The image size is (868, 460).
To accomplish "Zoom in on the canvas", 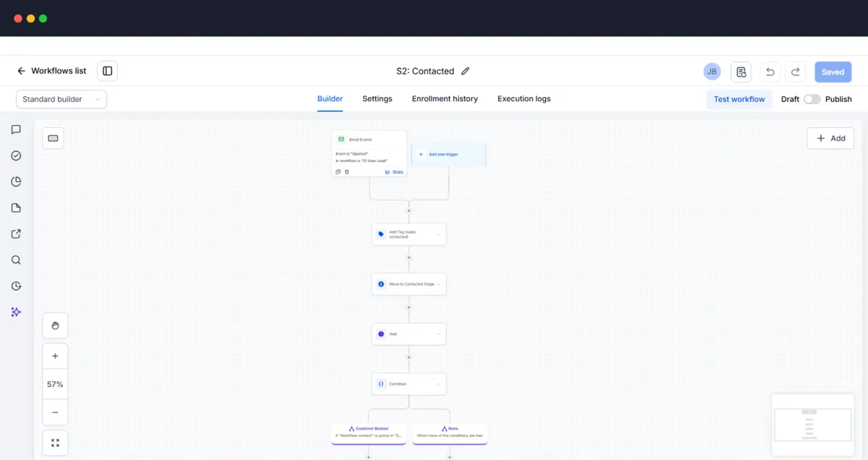I will point(55,356).
